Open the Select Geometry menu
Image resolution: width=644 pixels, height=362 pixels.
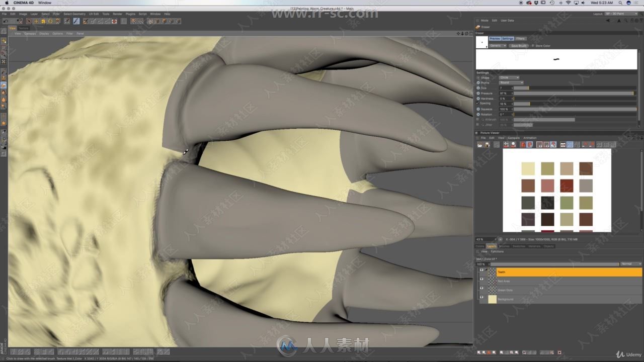point(74,14)
